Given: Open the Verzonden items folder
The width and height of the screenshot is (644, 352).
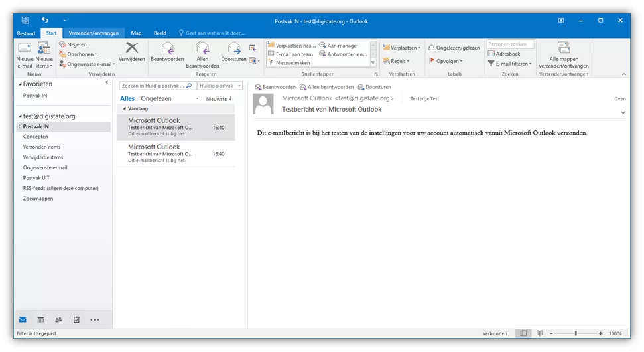Looking at the screenshot, I should tap(42, 147).
